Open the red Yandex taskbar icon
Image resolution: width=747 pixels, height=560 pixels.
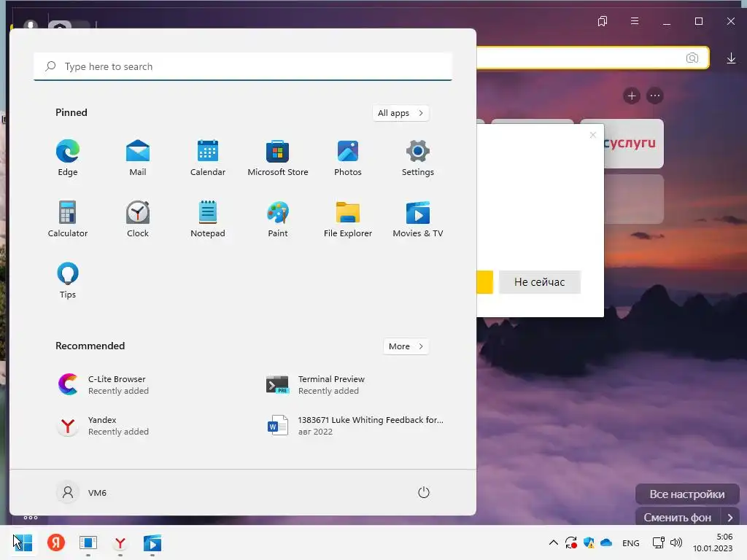[x=56, y=542]
